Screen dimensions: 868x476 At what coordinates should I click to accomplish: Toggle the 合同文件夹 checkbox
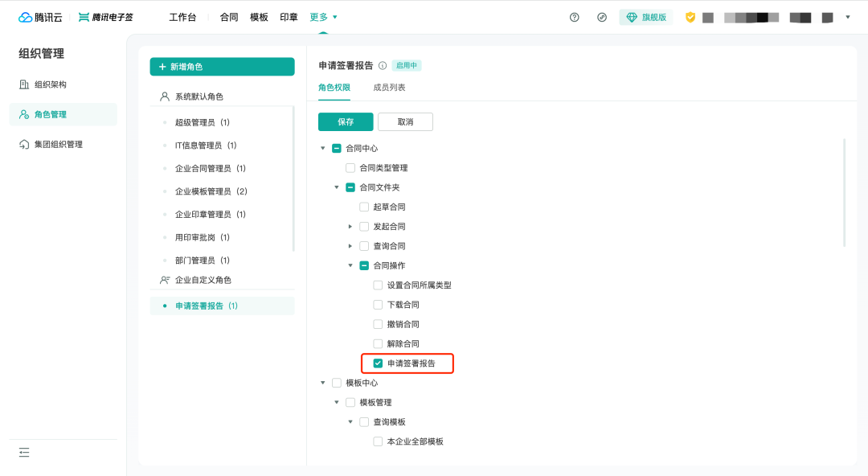point(350,187)
